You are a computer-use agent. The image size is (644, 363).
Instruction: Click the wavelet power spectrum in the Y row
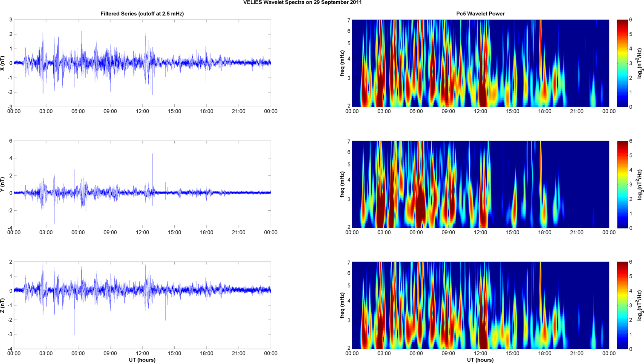click(480, 184)
